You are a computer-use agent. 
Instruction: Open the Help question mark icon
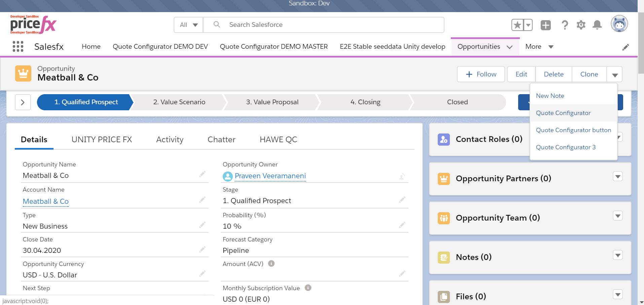pos(565,25)
